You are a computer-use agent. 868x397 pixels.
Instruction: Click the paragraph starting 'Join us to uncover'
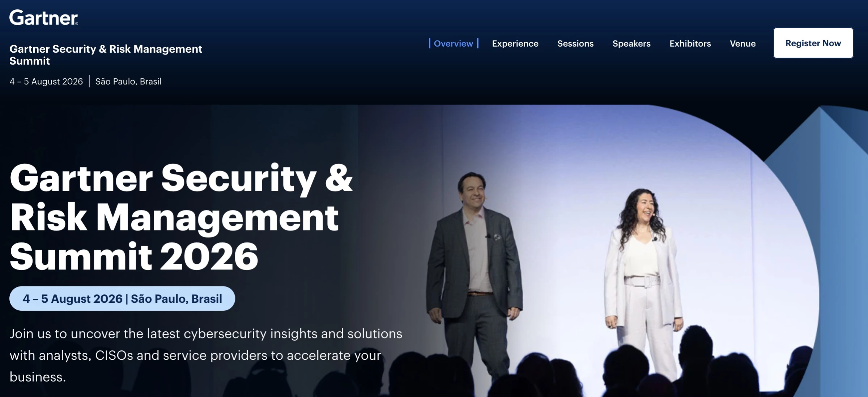click(206, 355)
